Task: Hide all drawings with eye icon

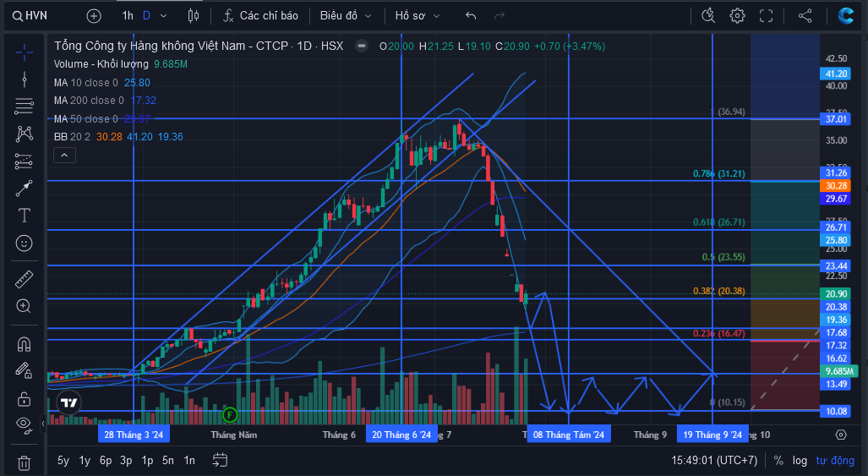Action: tap(24, 424)
